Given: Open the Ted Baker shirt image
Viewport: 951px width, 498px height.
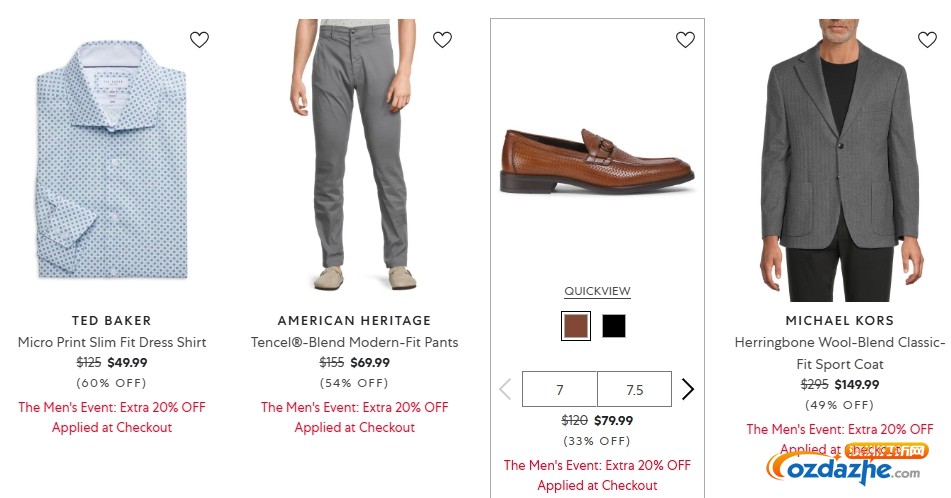Looking at the screenshot, I should click(112, 160).
